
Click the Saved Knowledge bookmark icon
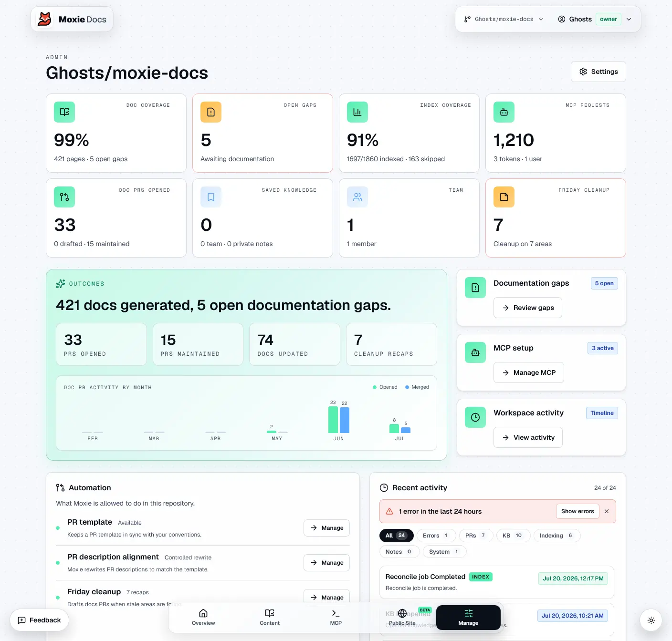click(x=211, y=197)
